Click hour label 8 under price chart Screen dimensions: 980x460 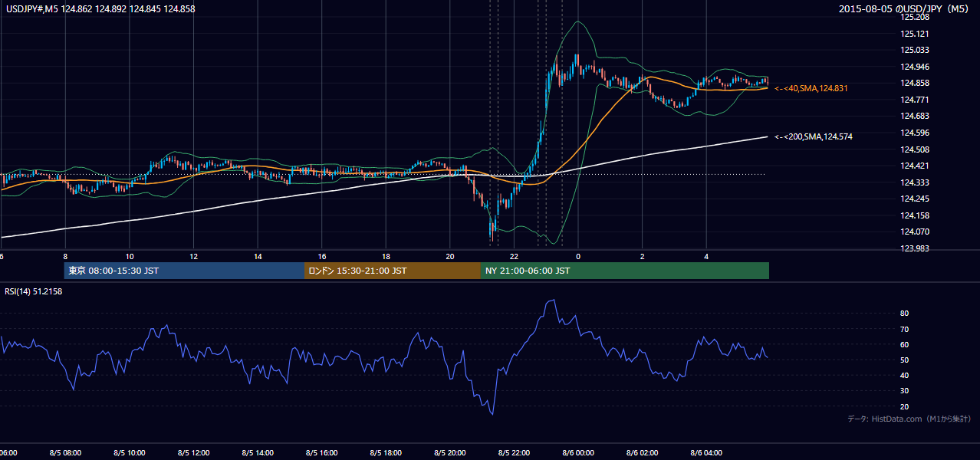point(65,257)
